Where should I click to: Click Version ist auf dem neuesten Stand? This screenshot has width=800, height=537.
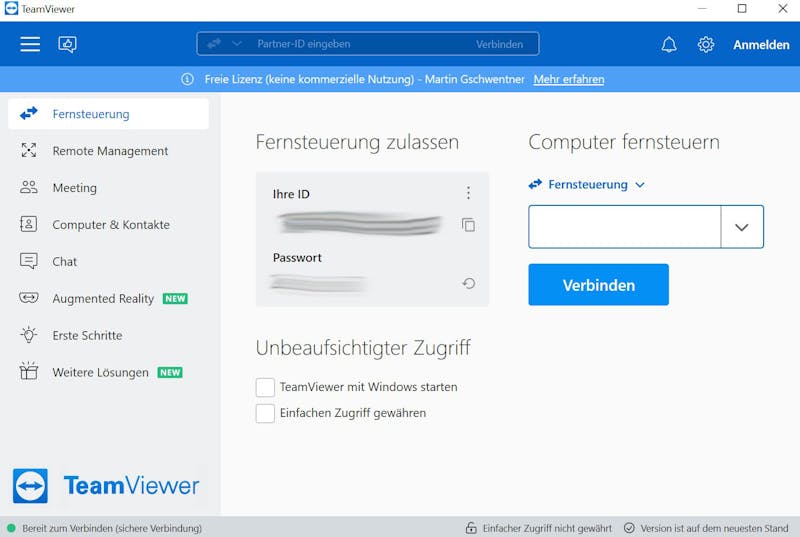point(714,528)
